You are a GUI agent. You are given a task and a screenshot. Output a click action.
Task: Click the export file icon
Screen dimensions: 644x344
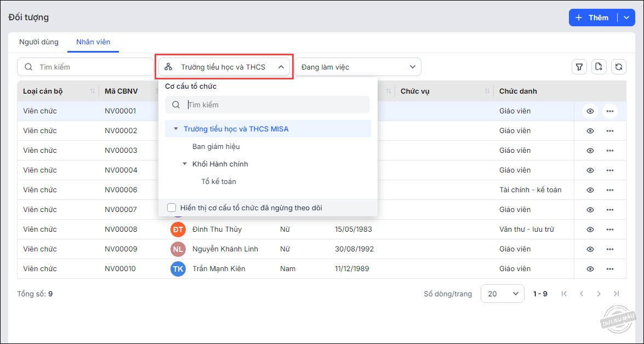[x=599, y=67]
